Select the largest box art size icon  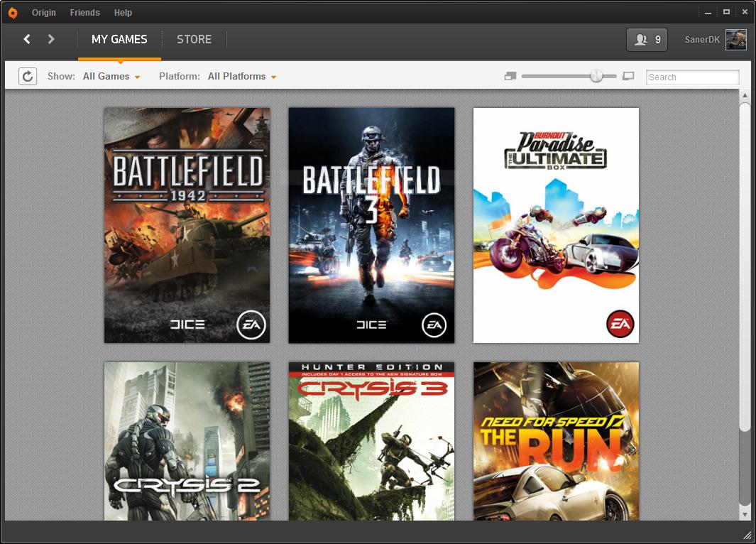pyautogui.click(x=628, y=76)
